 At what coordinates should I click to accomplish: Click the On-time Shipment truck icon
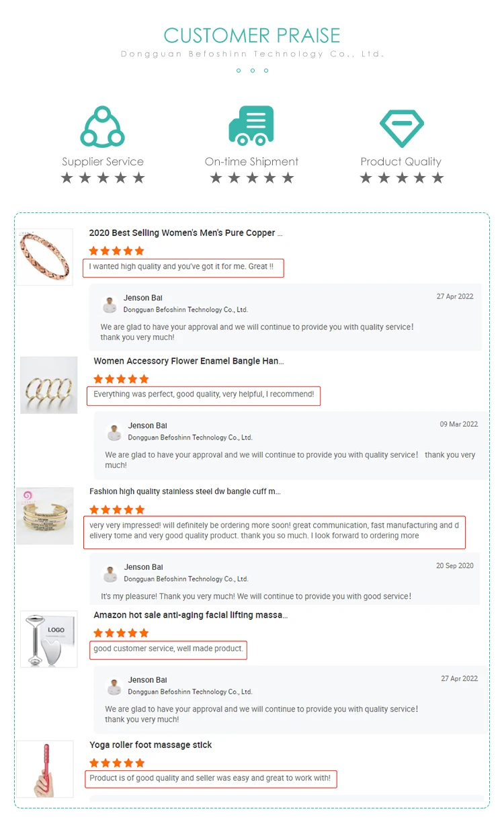pyautogui.click(x=251, y=125)
